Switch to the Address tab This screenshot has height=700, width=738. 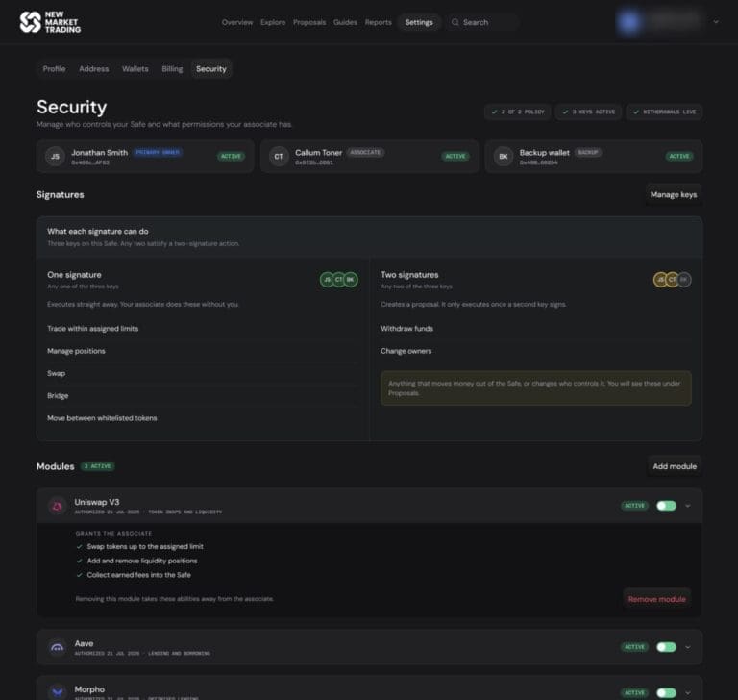[x=93, y=69]
